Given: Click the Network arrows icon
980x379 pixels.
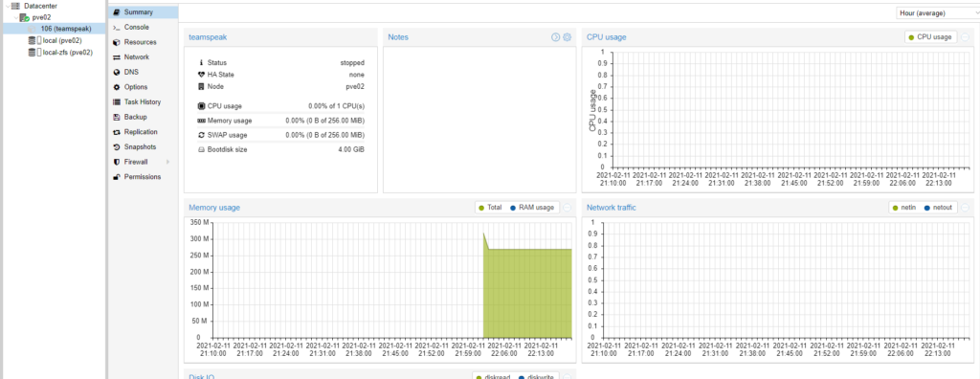Looking at the screenshot, I should [x=116, y=57].
